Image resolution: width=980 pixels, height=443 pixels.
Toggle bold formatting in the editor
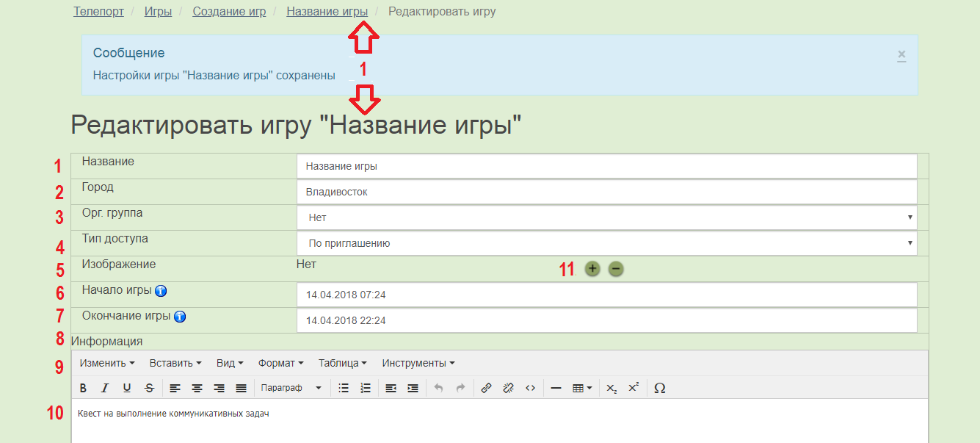[83, 388]
